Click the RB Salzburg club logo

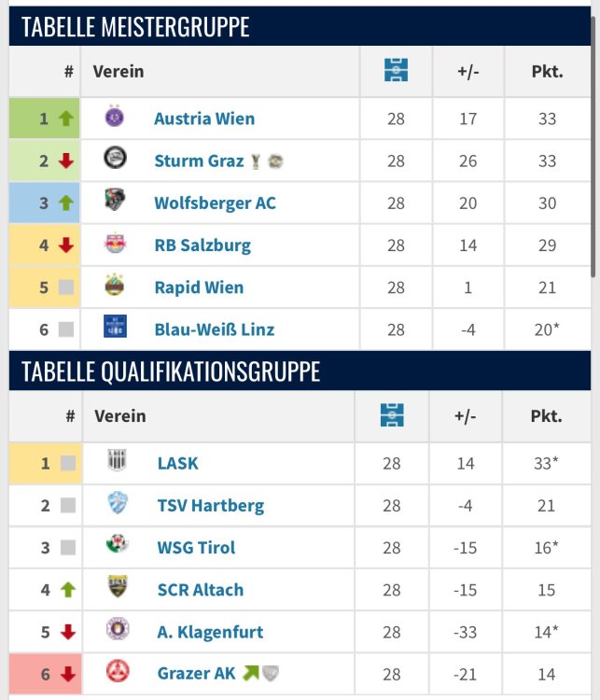click(116, 245)
